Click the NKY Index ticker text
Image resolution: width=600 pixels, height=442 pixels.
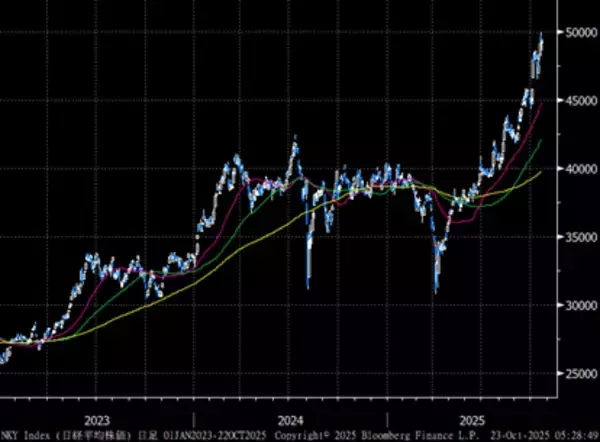25,435
